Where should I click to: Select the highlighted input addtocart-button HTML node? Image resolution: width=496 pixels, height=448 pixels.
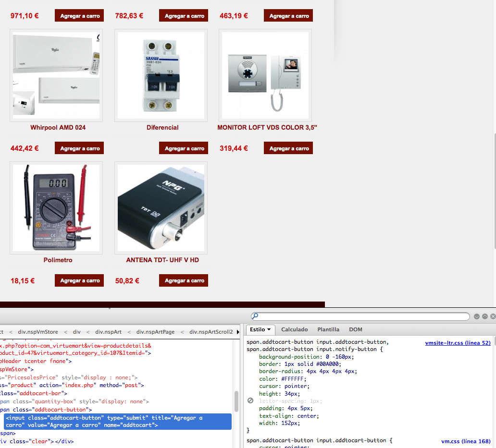coord(118,422)
